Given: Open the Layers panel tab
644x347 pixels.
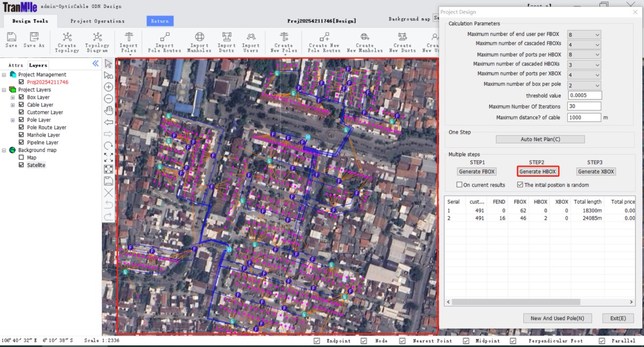Looking at the screenshot, I should [x=38, y=65].
